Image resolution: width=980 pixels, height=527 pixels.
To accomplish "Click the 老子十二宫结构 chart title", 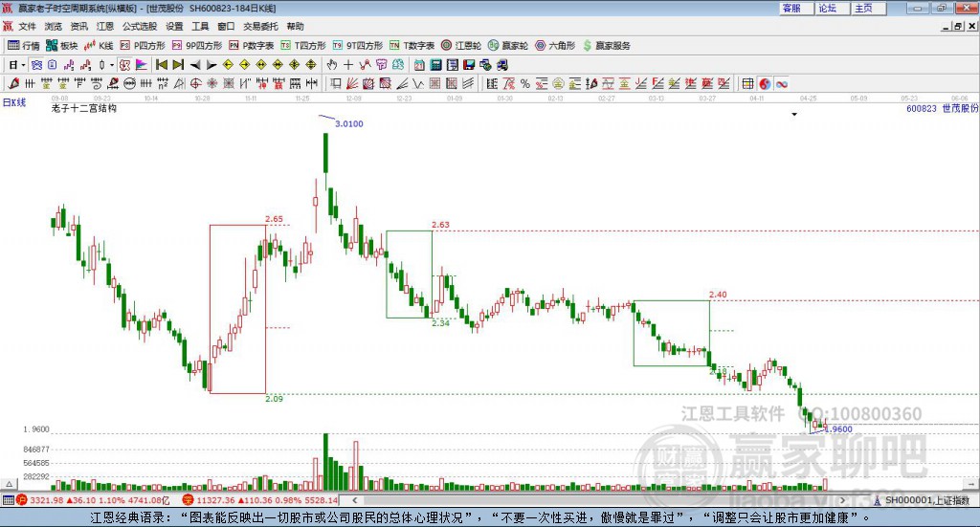I will pos(84,108).
